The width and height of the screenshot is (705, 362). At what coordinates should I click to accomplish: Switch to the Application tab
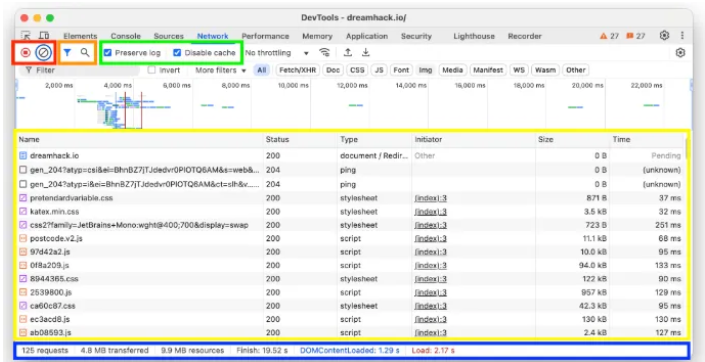pos(367,36)
